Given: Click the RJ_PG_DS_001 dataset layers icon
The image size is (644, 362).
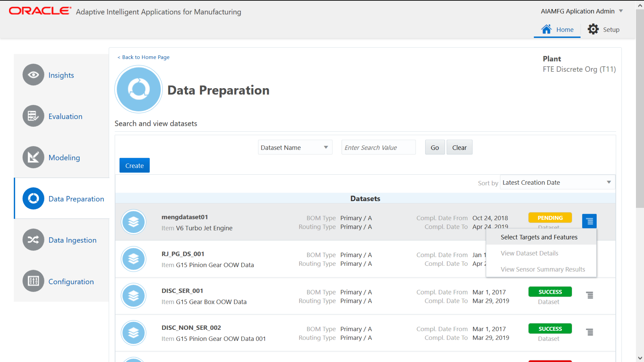Looking at the screenshot, I should (133, 259).
